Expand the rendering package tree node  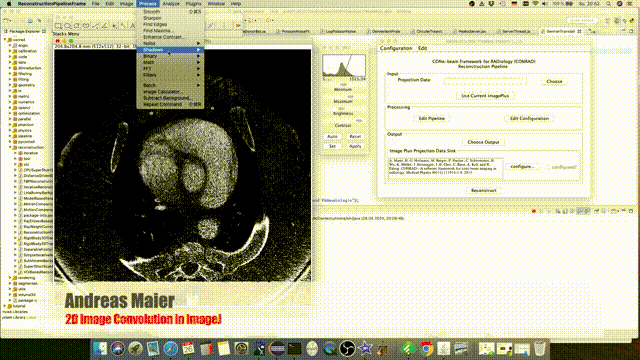pyautogui.click(x=10, y=278)
